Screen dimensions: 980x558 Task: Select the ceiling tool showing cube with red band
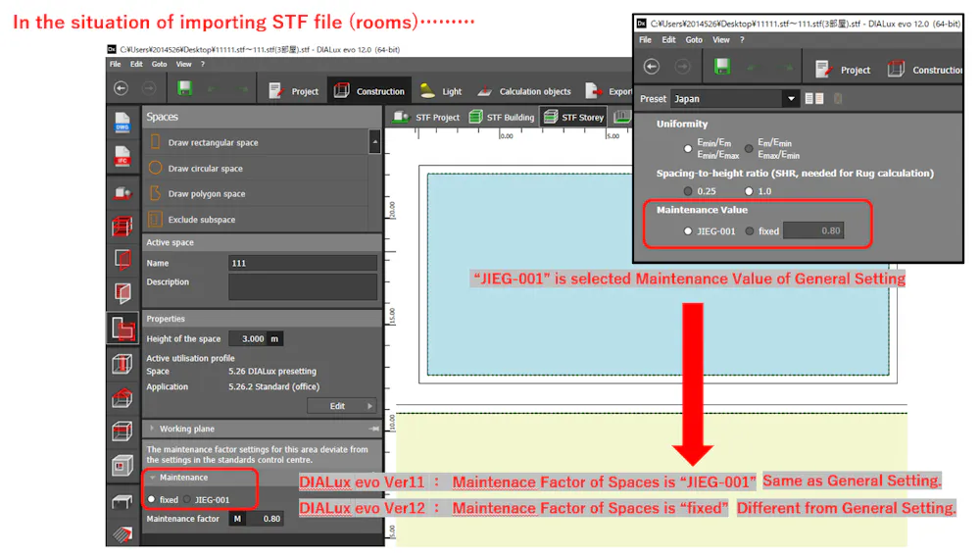(122, 431)
